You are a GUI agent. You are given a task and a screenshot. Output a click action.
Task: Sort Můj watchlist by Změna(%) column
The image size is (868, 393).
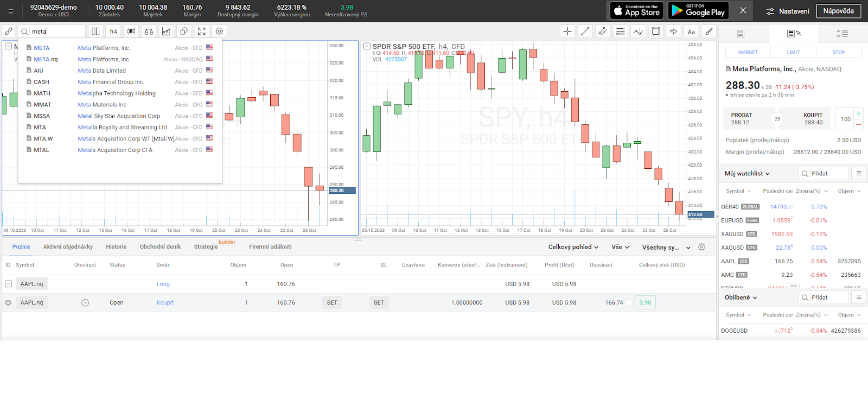pos(812,191)
